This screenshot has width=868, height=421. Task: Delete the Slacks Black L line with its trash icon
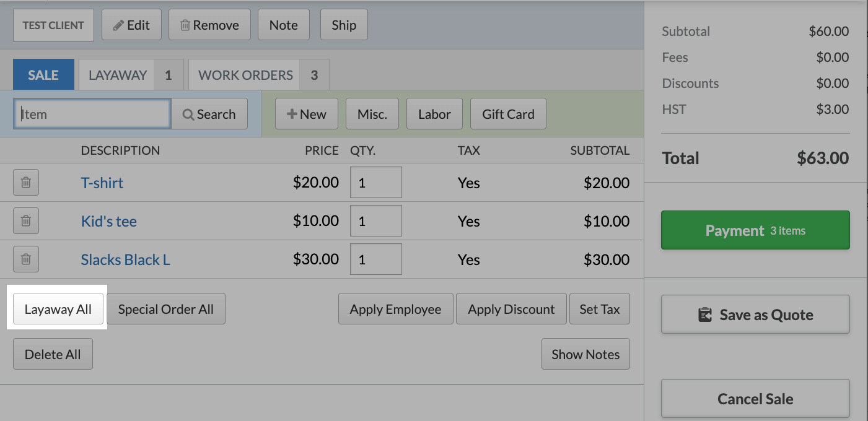(26, 259)
